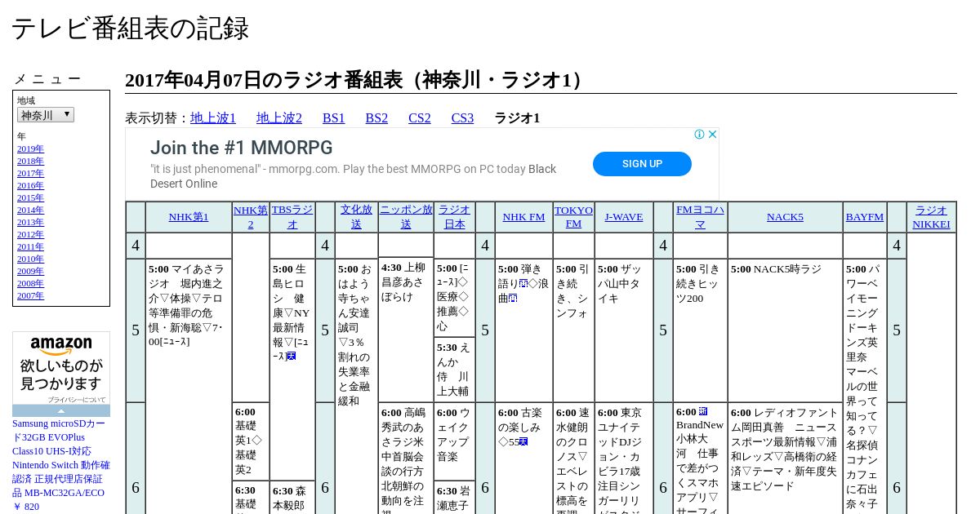Image resolution: width=980 pixels, height=514 pixels.
Task: Select the NACK5時ラジ program cell
Action: pos(785,330)
